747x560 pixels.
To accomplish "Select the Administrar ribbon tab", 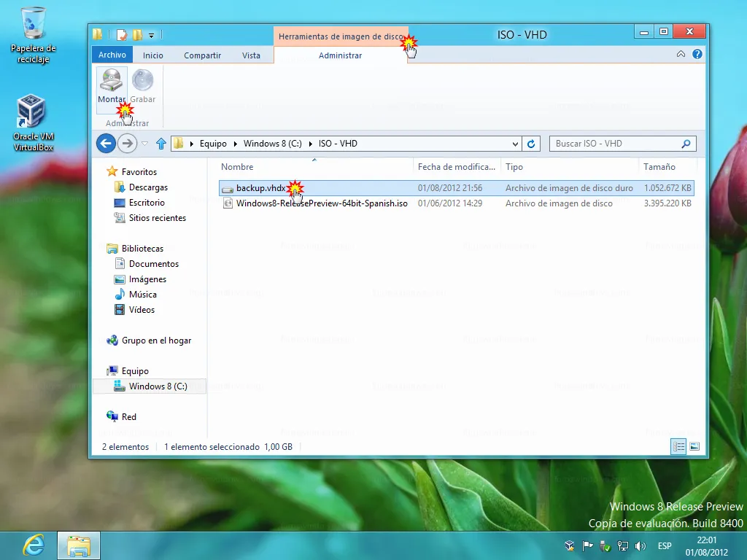I will tap(340, 55).
